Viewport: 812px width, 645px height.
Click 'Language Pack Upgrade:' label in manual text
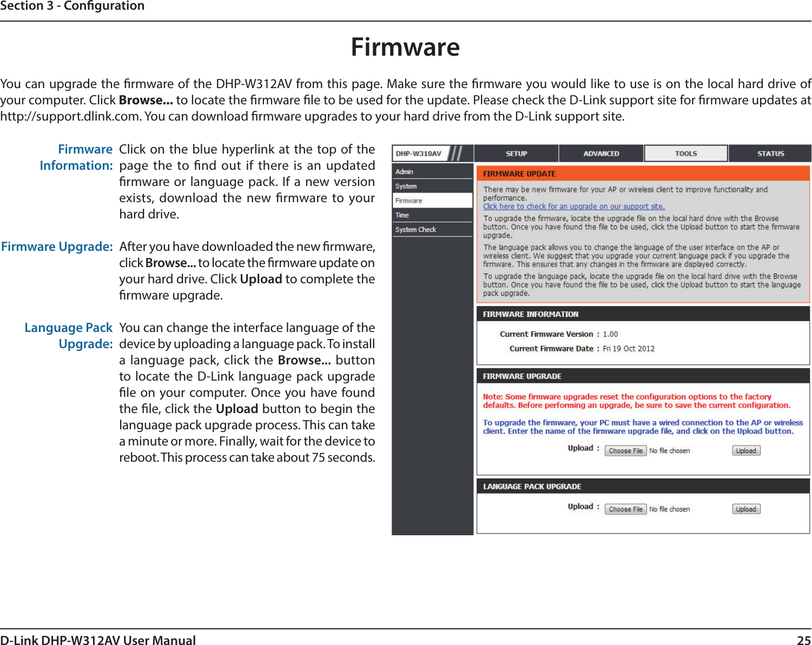[69, 336]
